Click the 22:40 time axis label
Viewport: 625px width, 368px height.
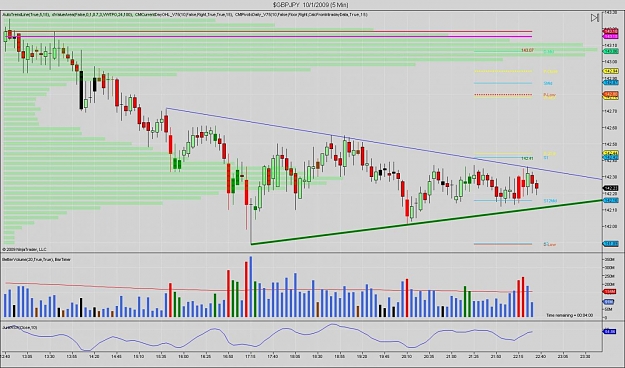540,356
